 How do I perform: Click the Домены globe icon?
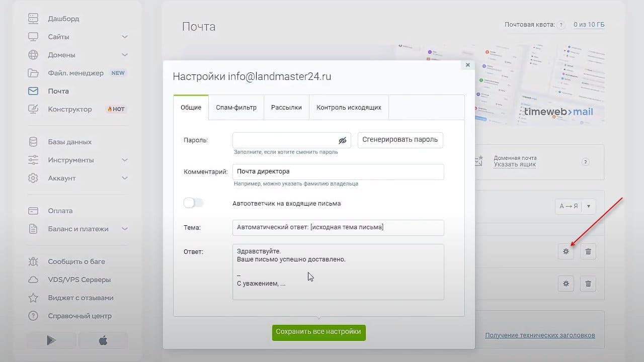[33, 55]
